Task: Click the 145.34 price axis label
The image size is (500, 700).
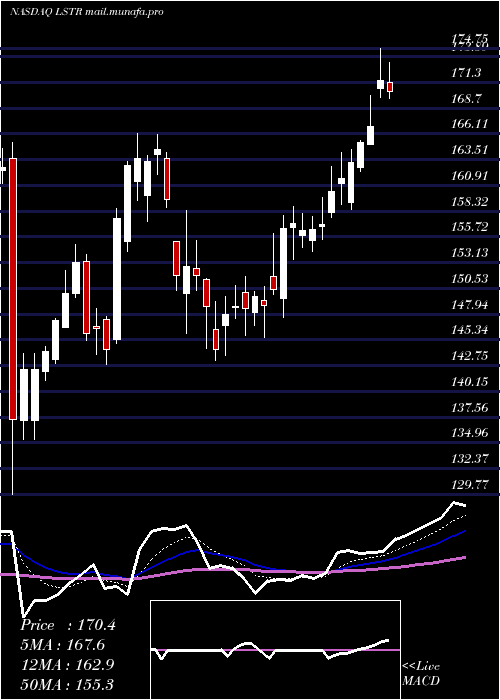Action: point(469,330)
